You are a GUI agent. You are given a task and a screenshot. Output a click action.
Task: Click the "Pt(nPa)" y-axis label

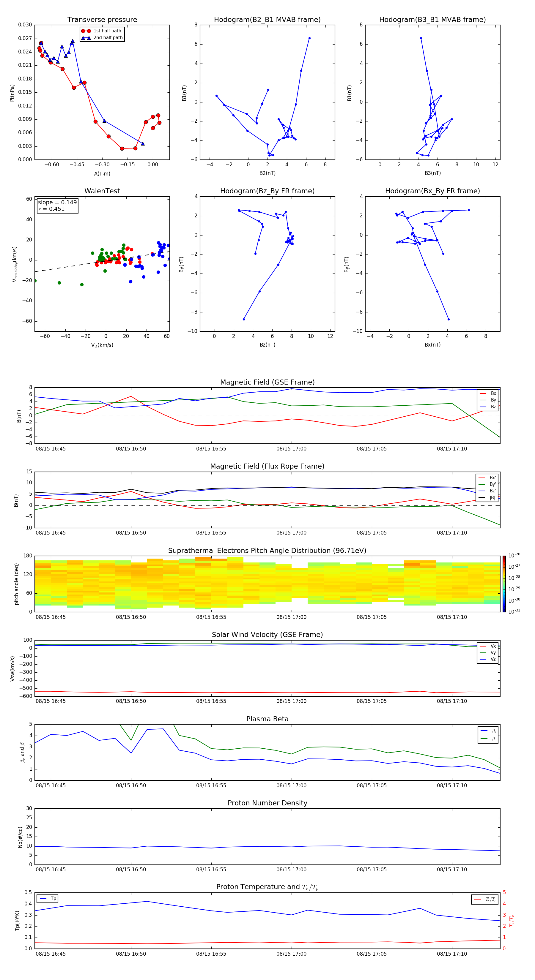(x=12, y=93)
